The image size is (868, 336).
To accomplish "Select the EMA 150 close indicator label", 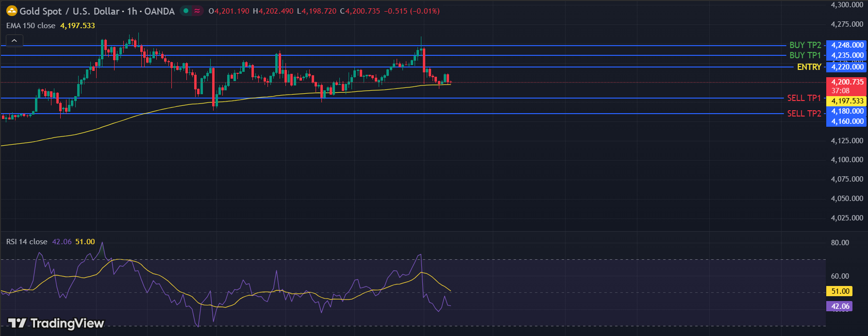I will [x=31, y=26].
